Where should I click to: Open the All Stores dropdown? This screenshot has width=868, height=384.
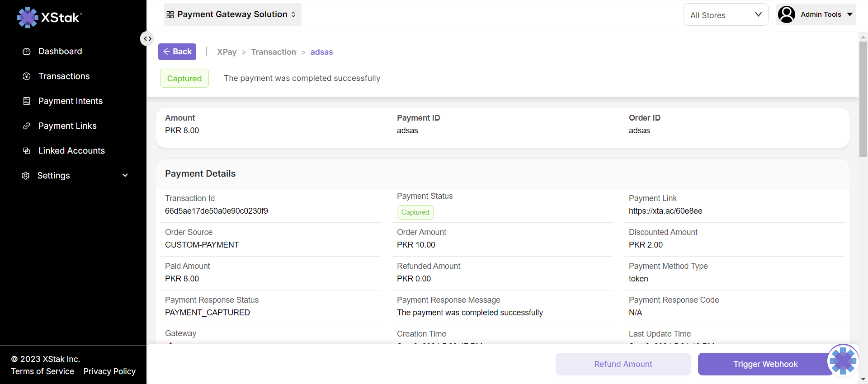726,15
